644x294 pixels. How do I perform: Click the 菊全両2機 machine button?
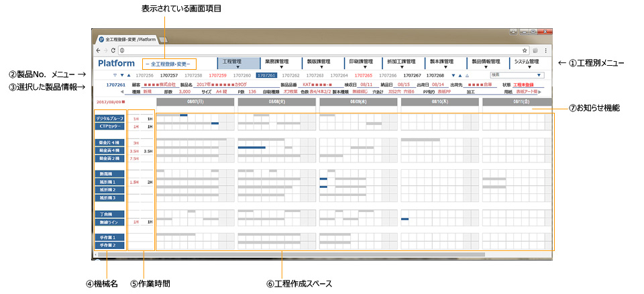[109, 158]
